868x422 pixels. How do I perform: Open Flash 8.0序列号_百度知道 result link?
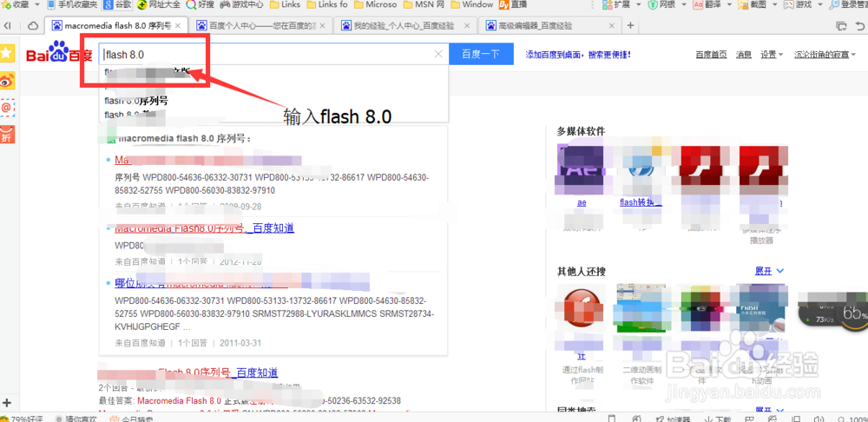click(x=218, y=373)
